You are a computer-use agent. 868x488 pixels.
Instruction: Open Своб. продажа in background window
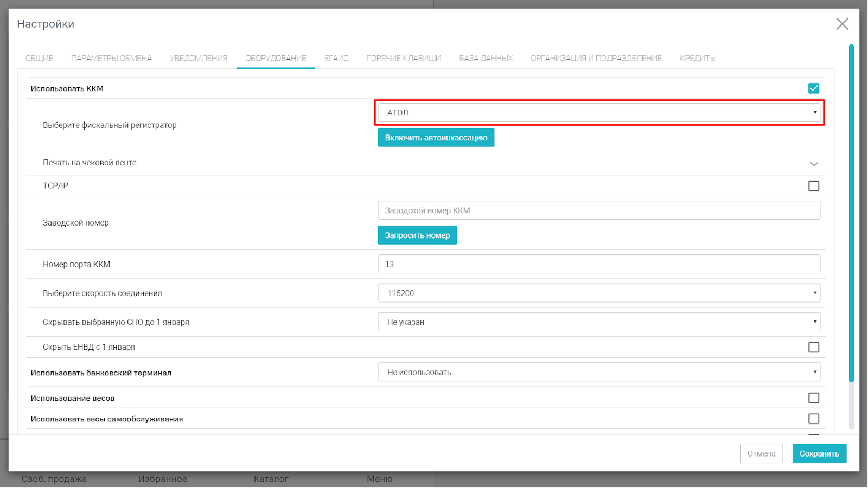click(54, 479)
